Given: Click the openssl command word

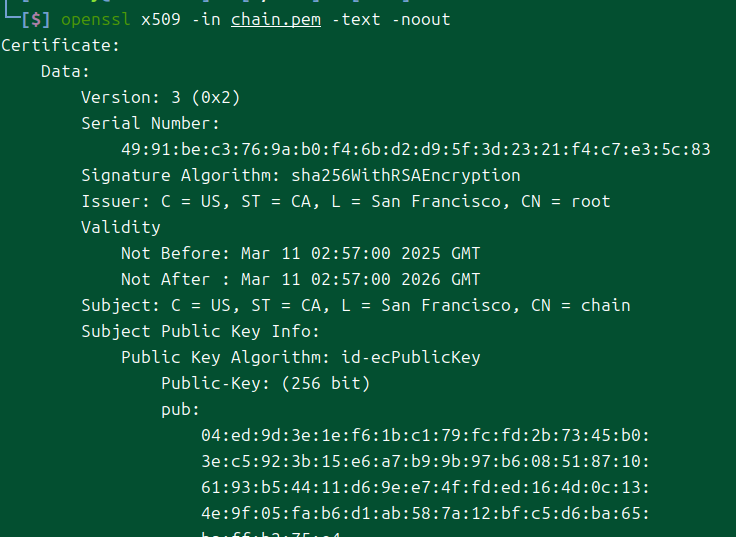Looking at the screenshot, I should [96, 20].
